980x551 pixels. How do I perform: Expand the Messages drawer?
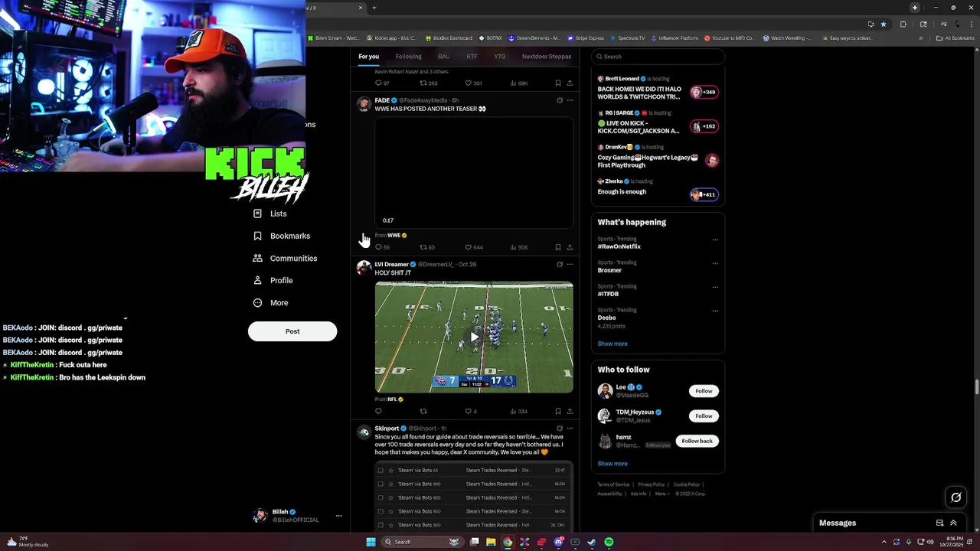(953, 523)
